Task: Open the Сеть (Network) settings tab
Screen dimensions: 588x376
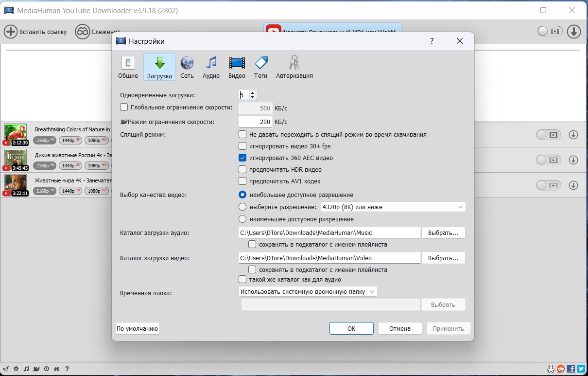Action: coord(187,67)
